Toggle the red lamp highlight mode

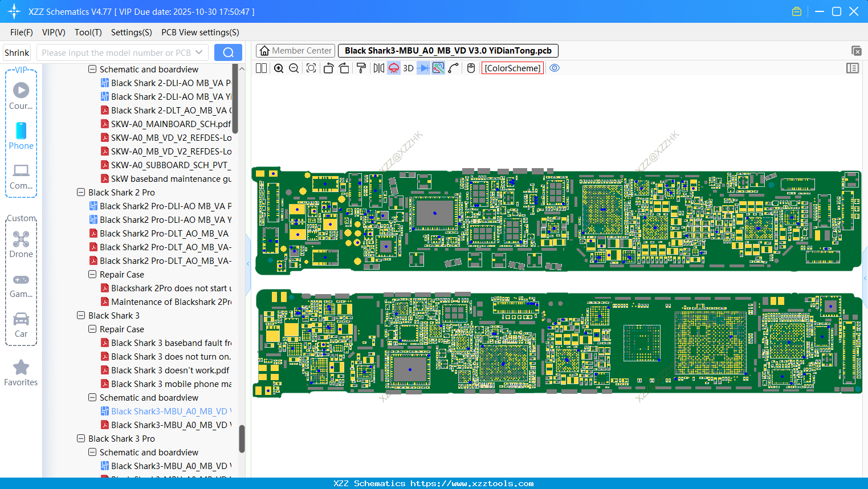pyautogui.click(x=393, y=68)
